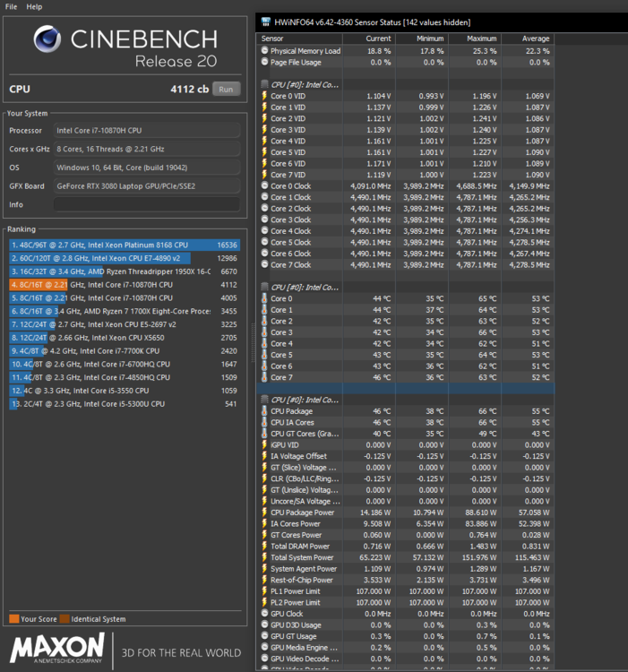Open the Help menu in Cinebench

(34, 6)
